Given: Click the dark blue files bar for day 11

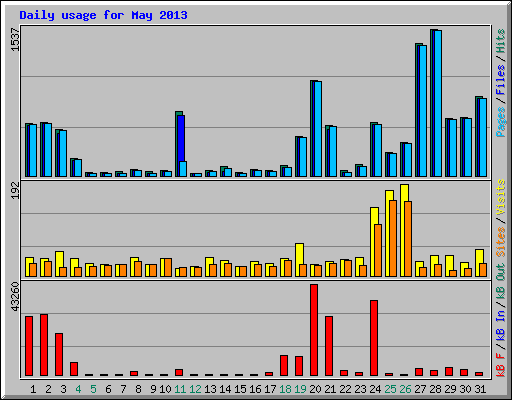Looking at the screenshot, I should pyautogui.click(x=181, y=139).
